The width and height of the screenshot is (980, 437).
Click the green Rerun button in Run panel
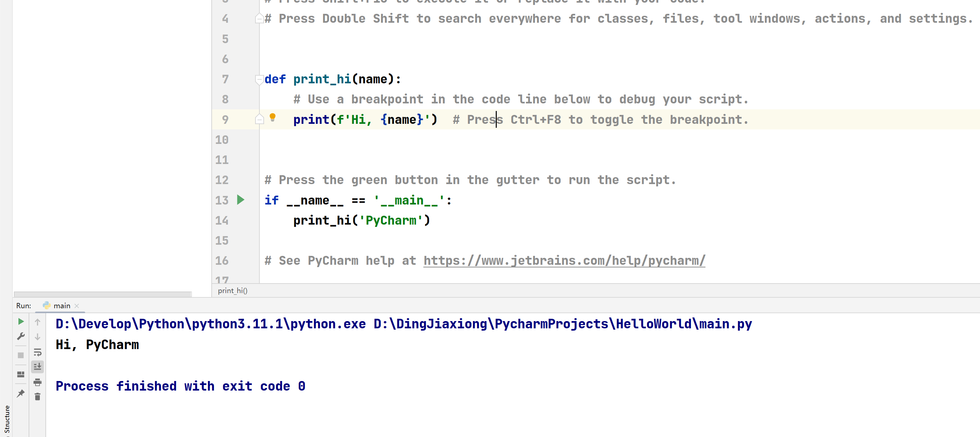pos(21,322)
